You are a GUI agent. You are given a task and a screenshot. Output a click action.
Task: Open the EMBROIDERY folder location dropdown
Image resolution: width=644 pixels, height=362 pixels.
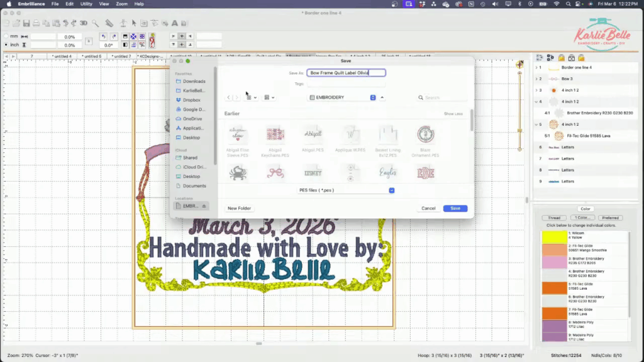342,97
